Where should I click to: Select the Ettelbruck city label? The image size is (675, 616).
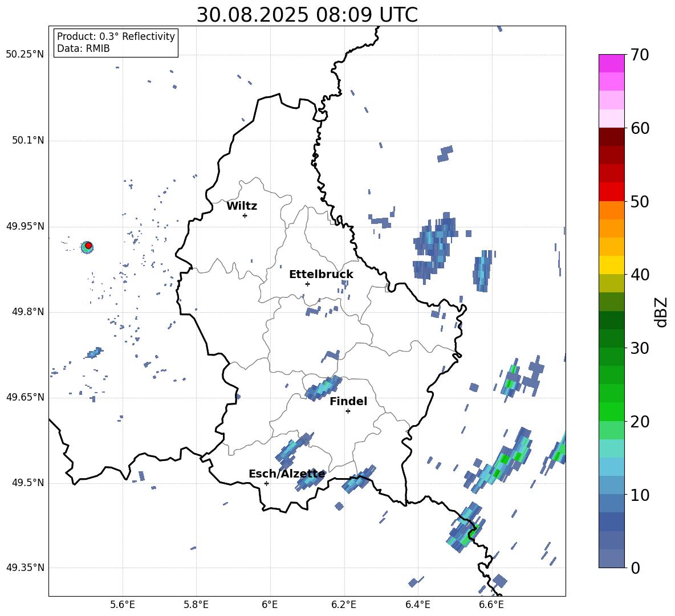coord(321,275)
